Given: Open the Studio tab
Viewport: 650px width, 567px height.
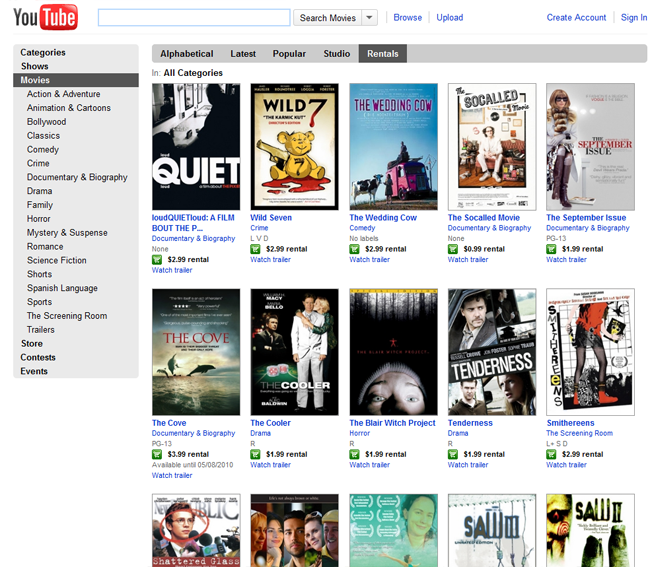Looking at the screenshot, I should point(337,54).
